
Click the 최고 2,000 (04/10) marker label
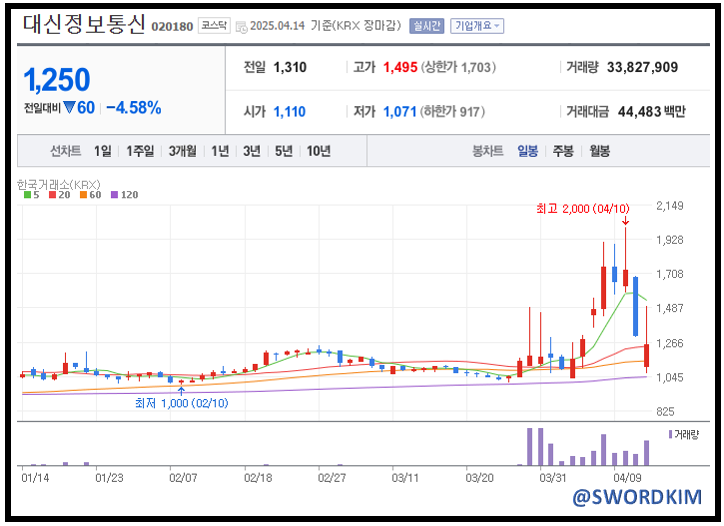pyautogui.click(x=583, y=209)
